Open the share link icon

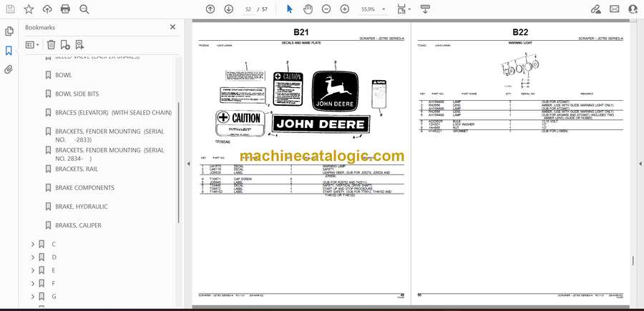596,9
